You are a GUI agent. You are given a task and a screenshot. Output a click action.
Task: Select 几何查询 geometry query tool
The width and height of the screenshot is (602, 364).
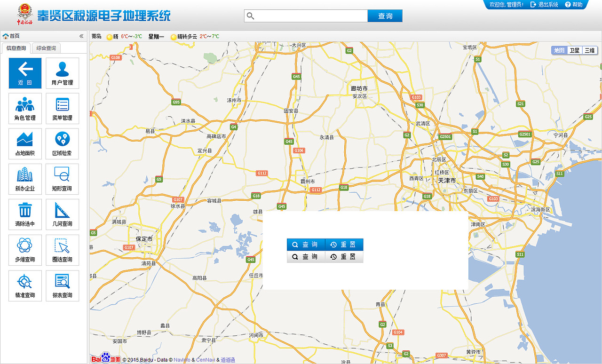point(62,214)
